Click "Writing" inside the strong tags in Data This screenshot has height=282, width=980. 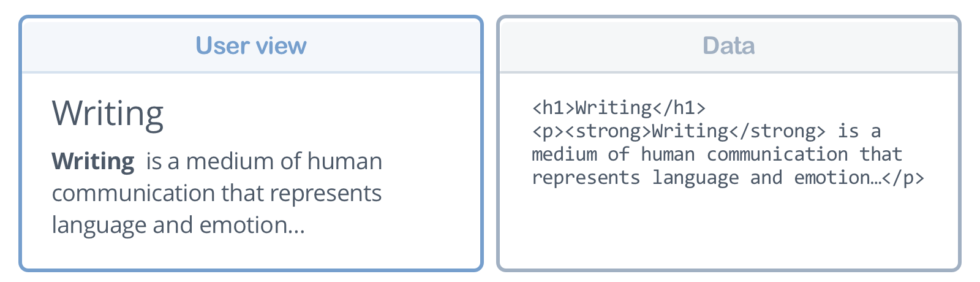coord(690,132)
